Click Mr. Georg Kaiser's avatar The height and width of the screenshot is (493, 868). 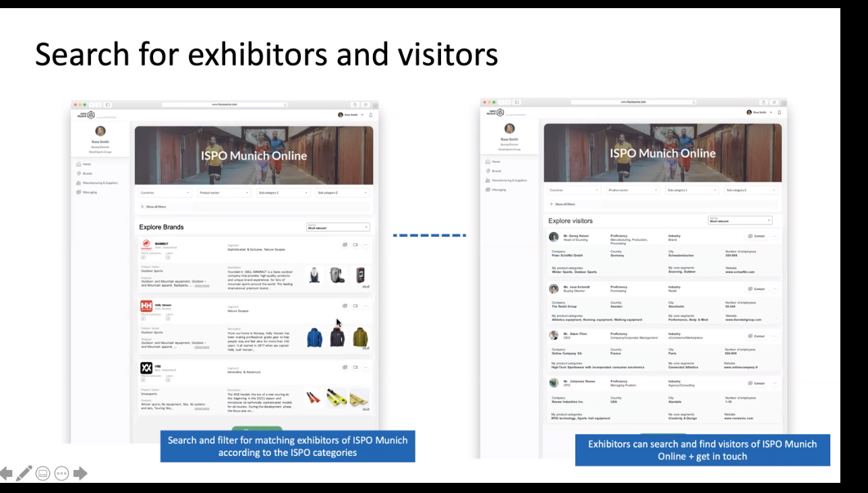click(554, 237)
